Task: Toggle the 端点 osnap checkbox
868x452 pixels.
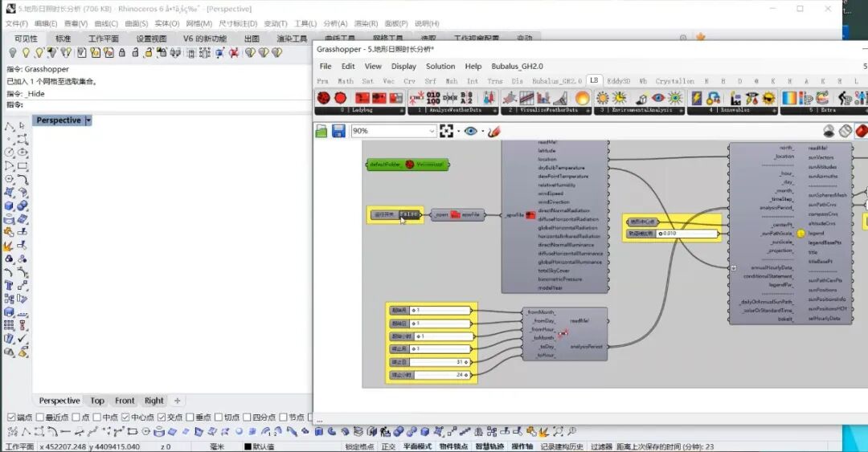Action: tap(11, 417)
